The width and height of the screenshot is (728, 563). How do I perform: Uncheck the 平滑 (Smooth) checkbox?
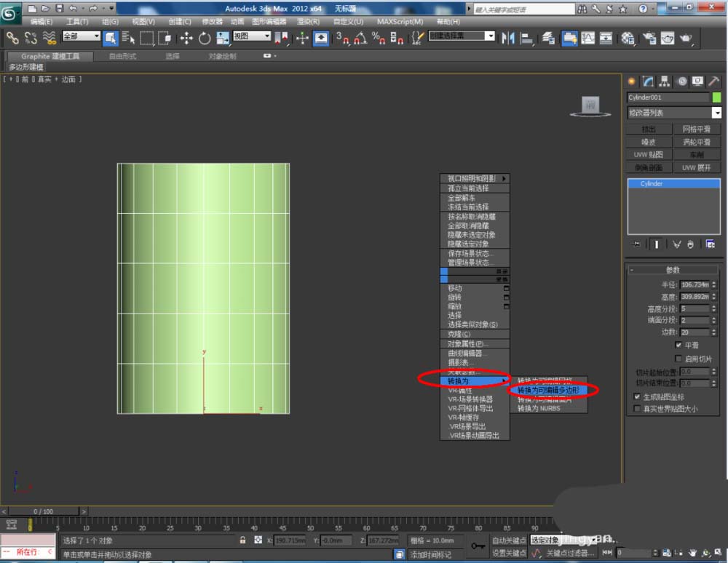click(678, 346)
